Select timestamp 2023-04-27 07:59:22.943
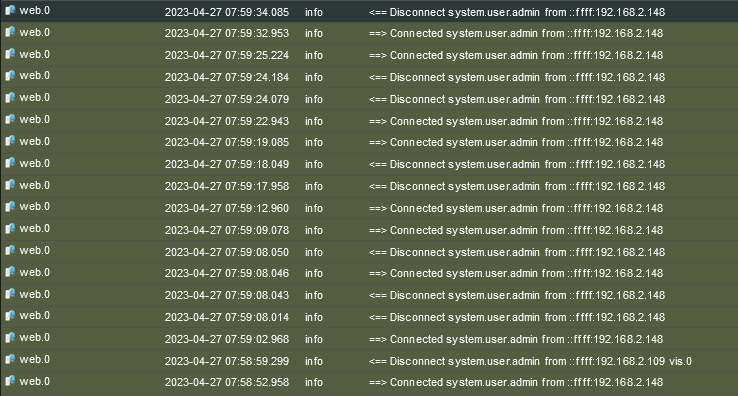This screenshot has height=396, width=738. point(227,121)
